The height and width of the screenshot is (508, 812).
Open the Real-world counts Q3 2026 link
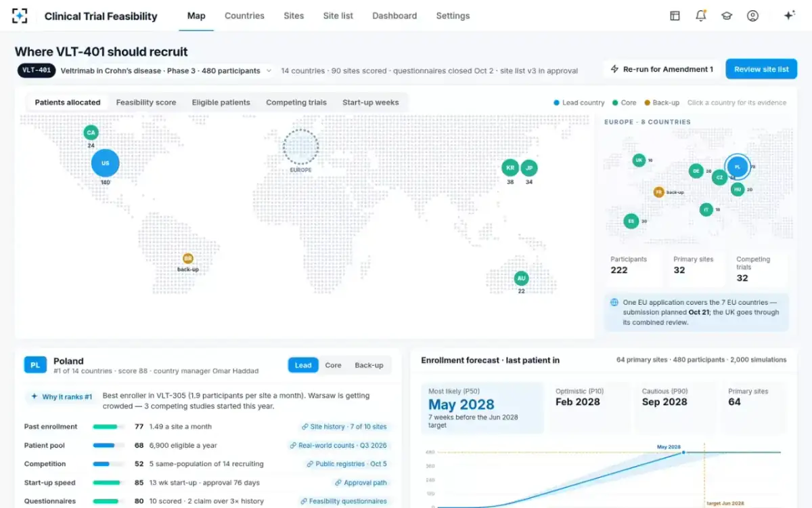pyautogui.click(x=340, y=446)
